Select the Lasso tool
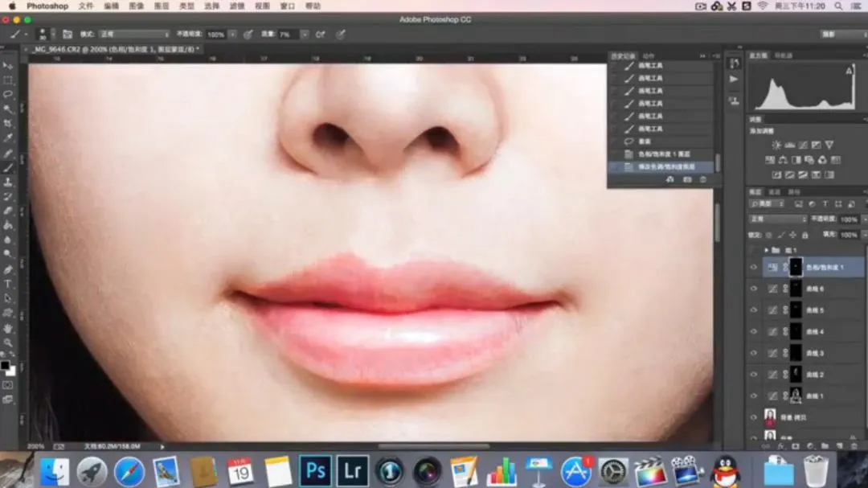Viewport: 868px width, 488px height. [8, 95]
